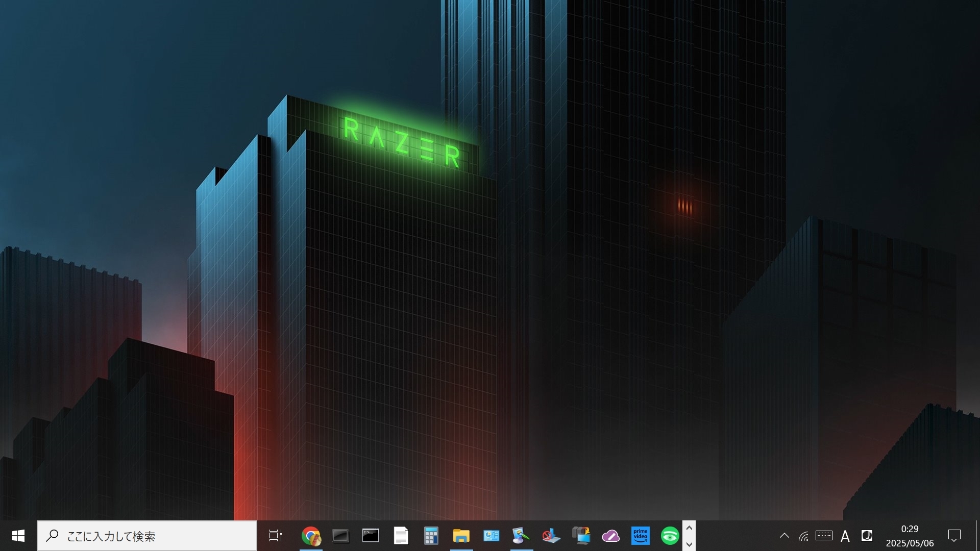Show hidden system tray icons
The width and height of the screenshot is (980, 551).
(785, 536)
